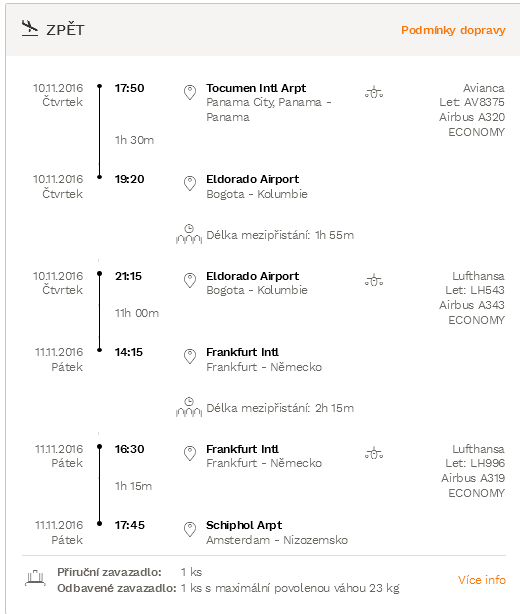Open the Více info baggage link
520x614 pixels.
tap(482, 580)
